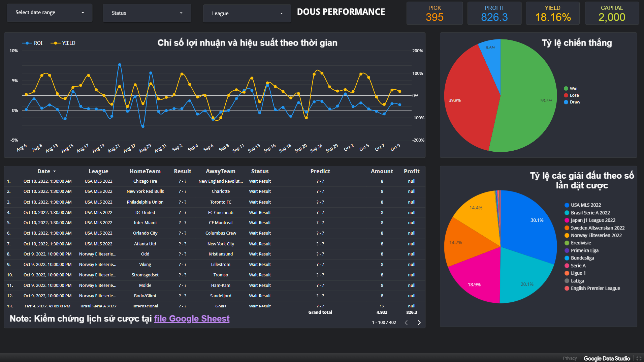The image size is (644, 362).
Task: Click the English Premier League legend dot
Action: pyautogui.click(x=567, y=288)
